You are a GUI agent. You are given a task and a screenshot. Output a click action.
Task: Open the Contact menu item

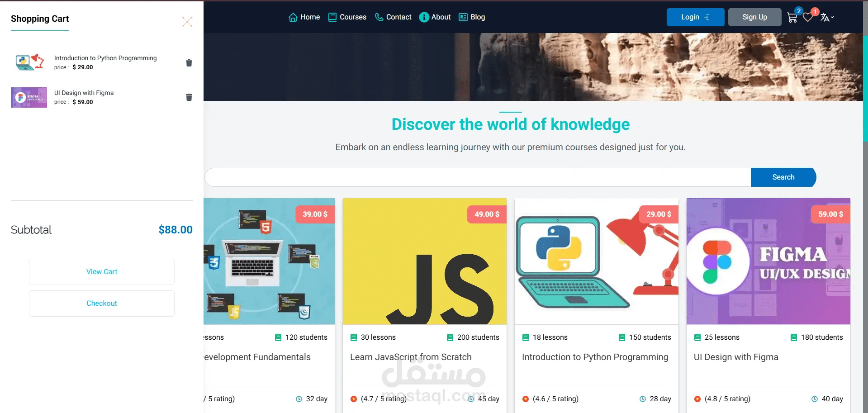393,17
